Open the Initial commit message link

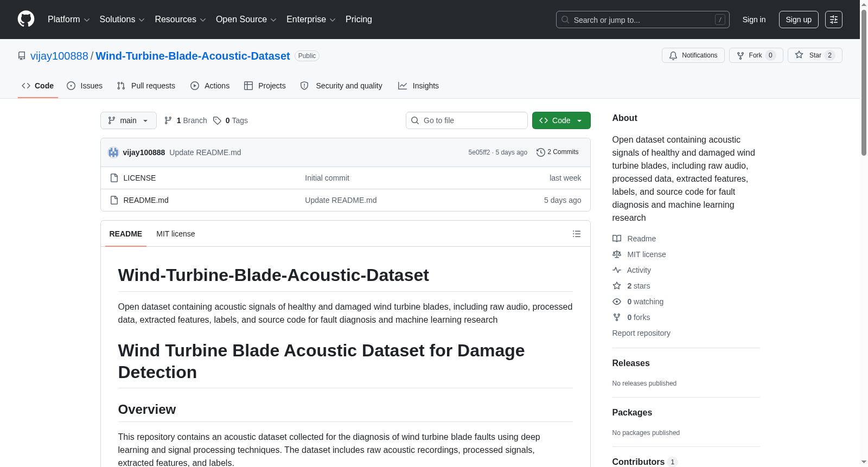pyautogui.click(x=327, y=178)
